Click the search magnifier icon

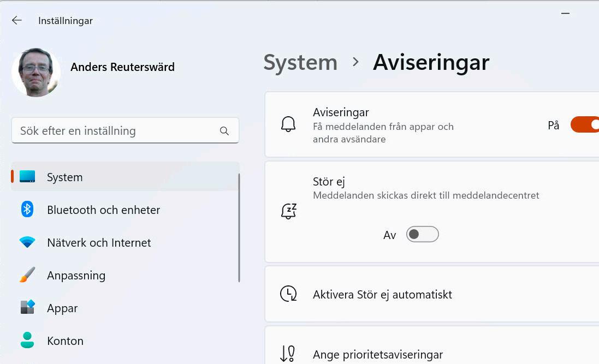224,131
